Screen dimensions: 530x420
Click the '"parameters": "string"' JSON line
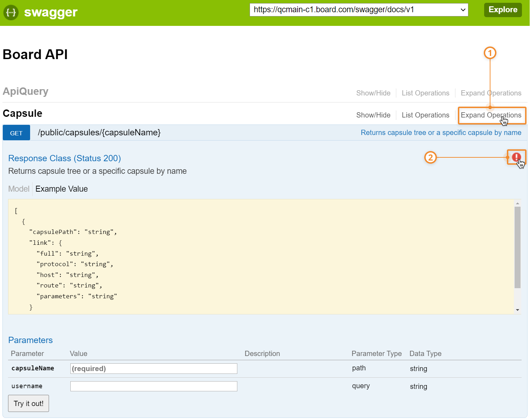(77, 296)
